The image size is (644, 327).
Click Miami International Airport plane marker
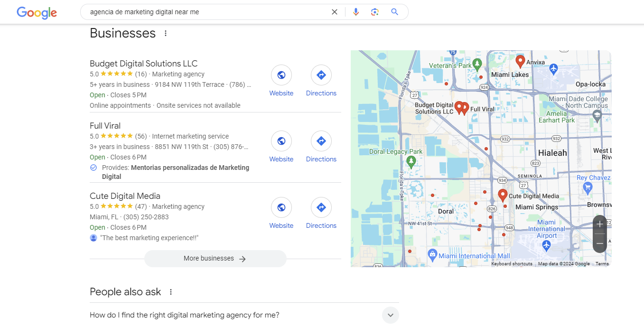click(x=546, y=245)
